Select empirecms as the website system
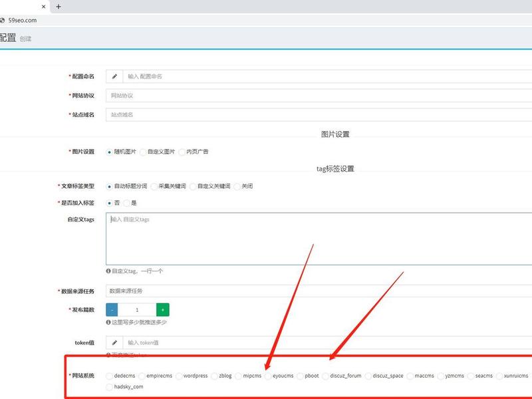532x399 pixels. [142, 376]
